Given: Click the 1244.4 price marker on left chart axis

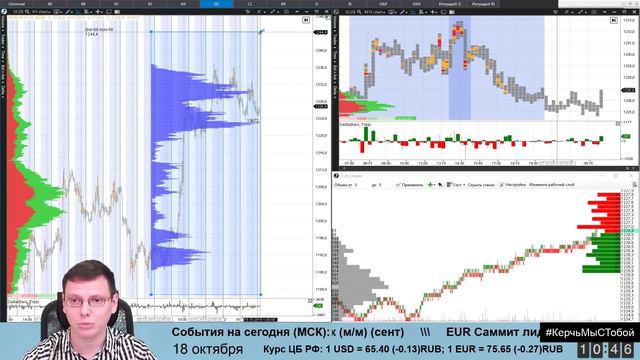Looking at the screenshot, I should coord(321,32).
